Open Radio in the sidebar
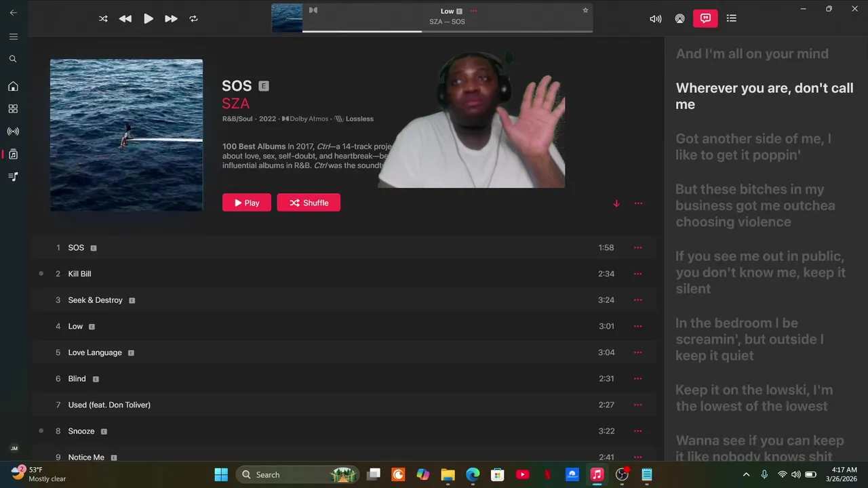Screen dimensions: 868x488 [13, 131]
